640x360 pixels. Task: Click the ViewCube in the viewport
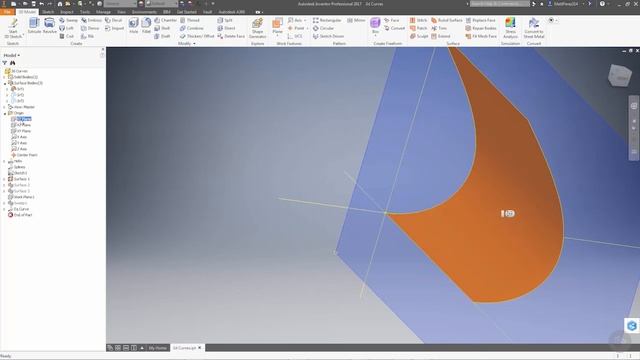point(620,75)
